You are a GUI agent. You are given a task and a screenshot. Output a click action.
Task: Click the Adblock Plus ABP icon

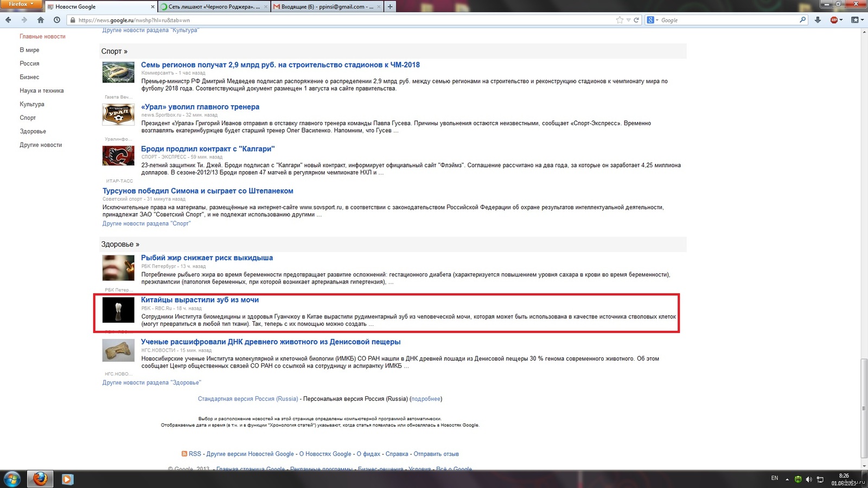click(834, 20)
